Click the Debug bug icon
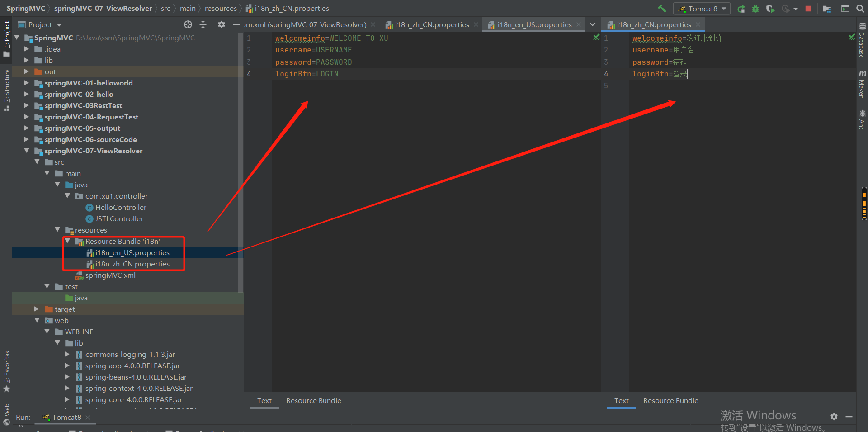 coord(755,9)
